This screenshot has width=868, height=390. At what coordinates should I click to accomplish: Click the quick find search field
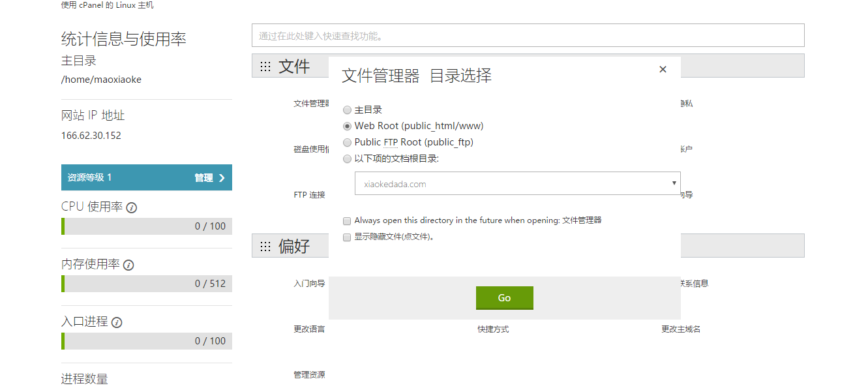point(528,36)
